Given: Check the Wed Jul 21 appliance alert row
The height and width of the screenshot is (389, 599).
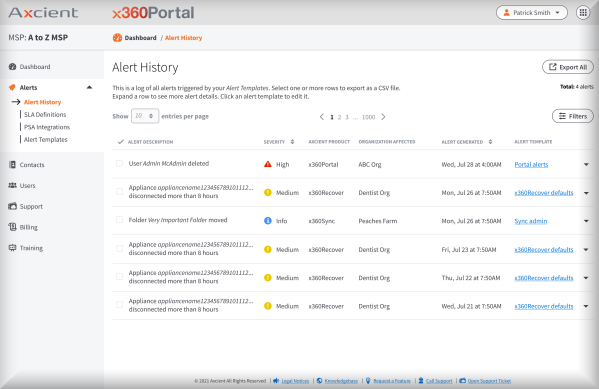Looking at the screenshot, I should 120,305.
